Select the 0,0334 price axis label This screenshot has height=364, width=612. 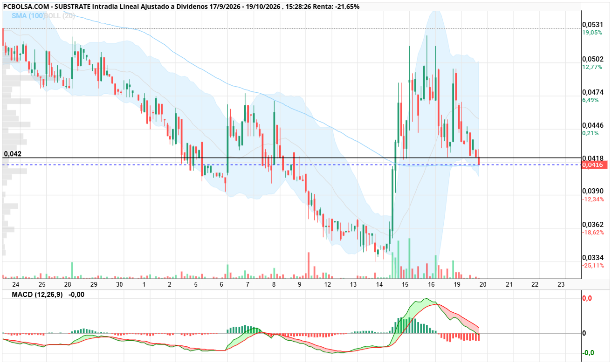click(x=592, y=257)
